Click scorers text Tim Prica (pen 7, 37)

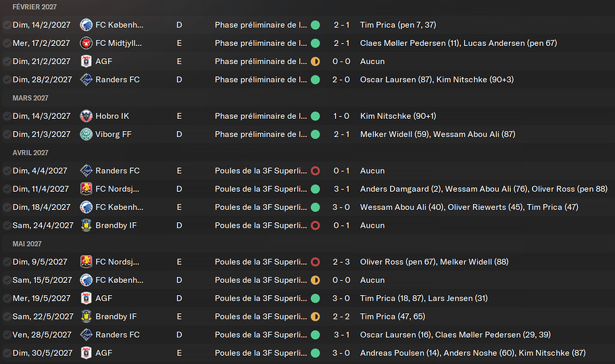398,25
